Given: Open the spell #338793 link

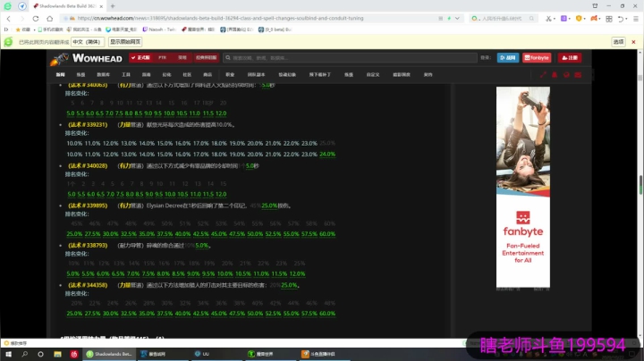Looking at the screenshot, I should [x=88, y=246].
